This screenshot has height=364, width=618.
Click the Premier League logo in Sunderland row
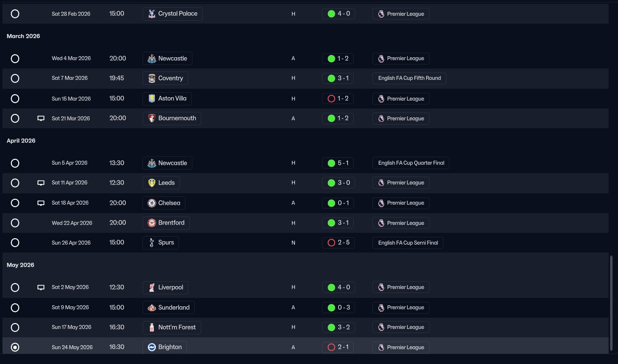381,308
